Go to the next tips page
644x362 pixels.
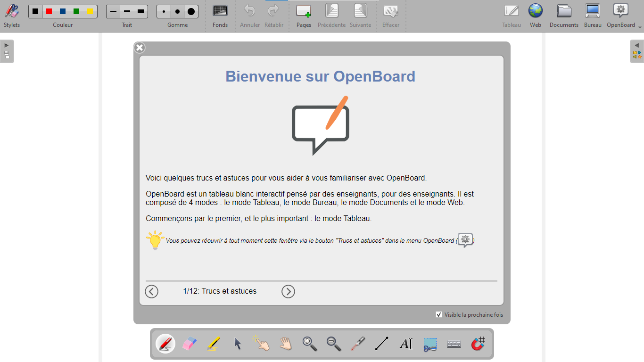[x=288, y=291]
